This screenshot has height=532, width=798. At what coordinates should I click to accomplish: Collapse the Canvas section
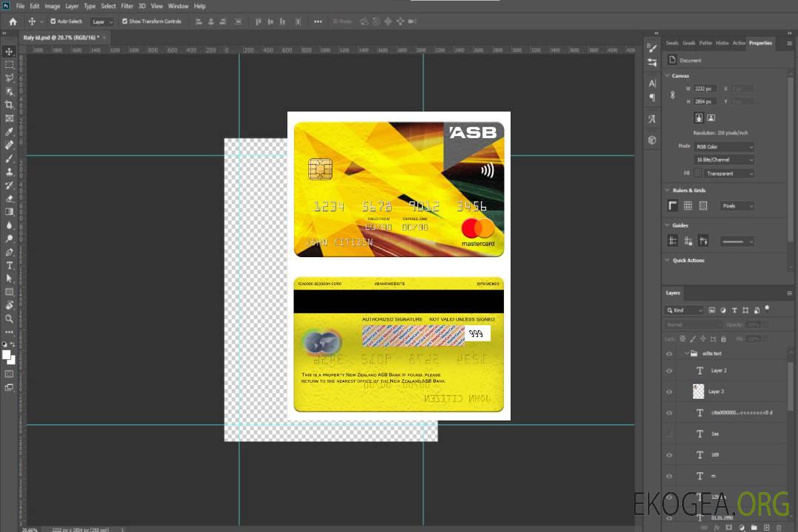click(x=667, y=76)
